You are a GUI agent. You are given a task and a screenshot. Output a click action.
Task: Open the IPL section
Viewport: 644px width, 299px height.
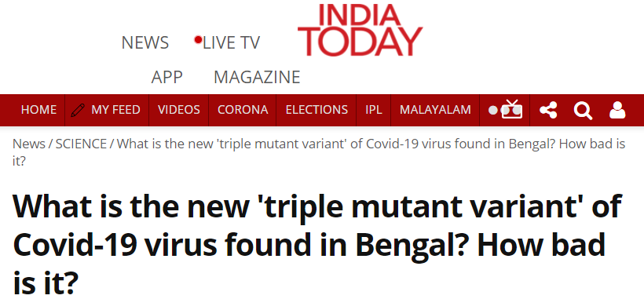(373, 110)
